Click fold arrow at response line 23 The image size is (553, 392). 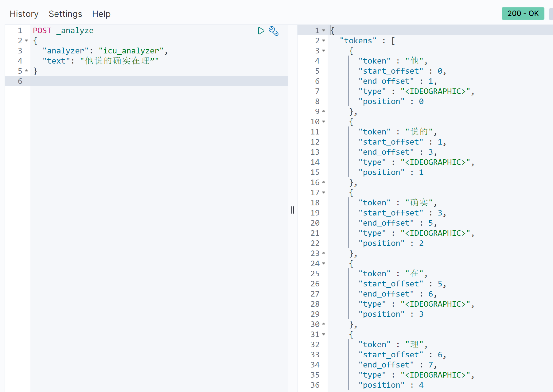coord(324,253)
